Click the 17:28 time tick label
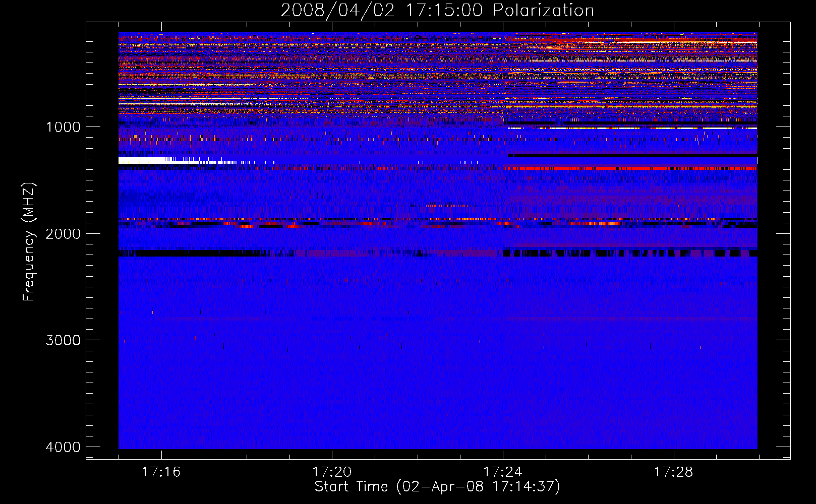This screenshot has height=504, width=816. point(674,472)
